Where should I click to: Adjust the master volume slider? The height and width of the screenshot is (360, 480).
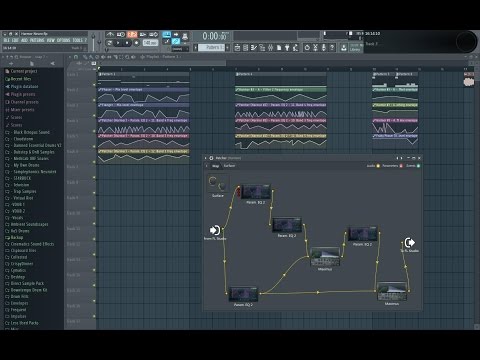[93, 41]
